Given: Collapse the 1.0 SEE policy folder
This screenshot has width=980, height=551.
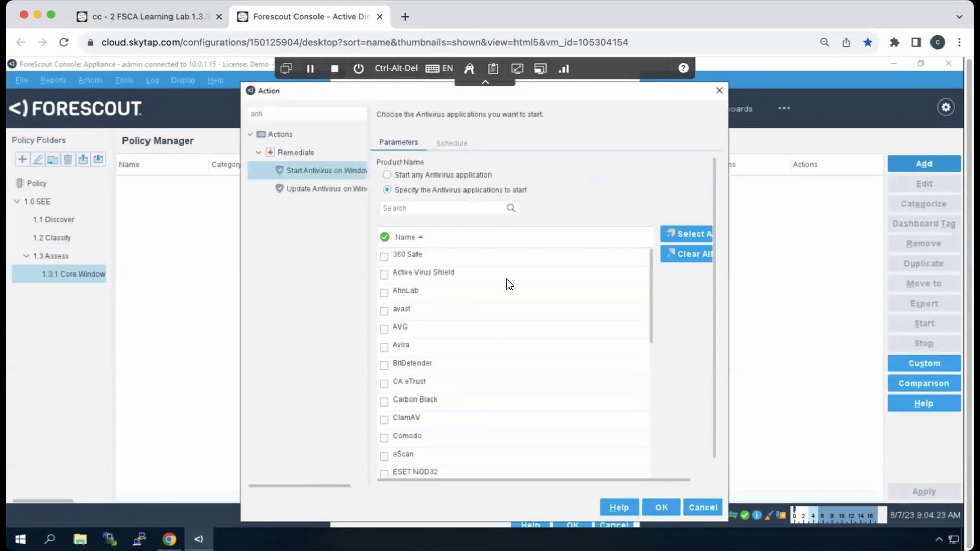Looking at the screenshot, I should click(17, 201).
